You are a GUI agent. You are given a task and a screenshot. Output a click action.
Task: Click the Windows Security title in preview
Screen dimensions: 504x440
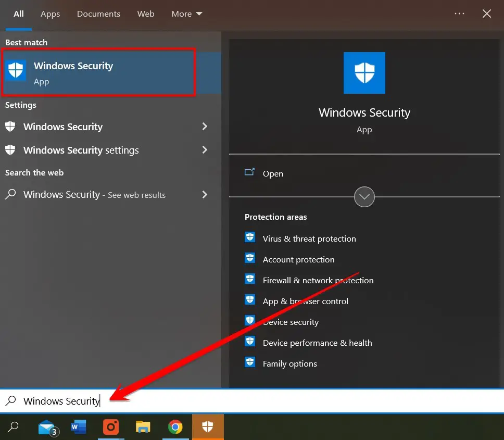(x=364, y=112)
